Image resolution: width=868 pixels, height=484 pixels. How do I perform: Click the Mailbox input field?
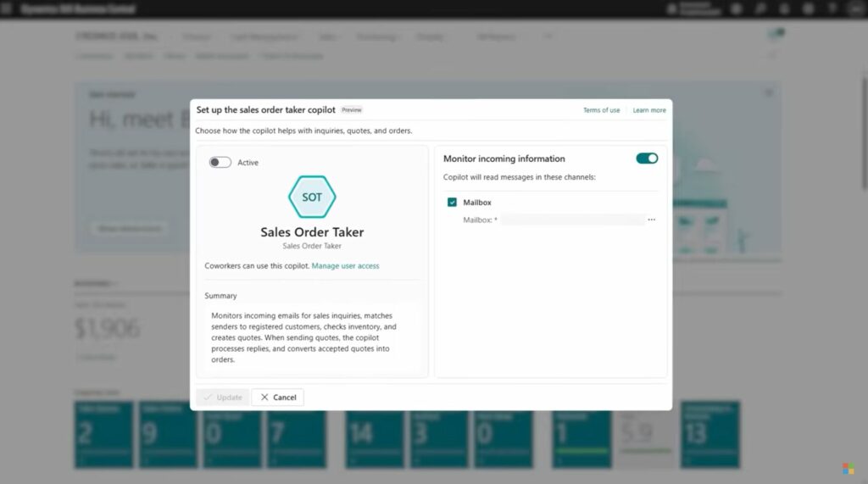573,220
